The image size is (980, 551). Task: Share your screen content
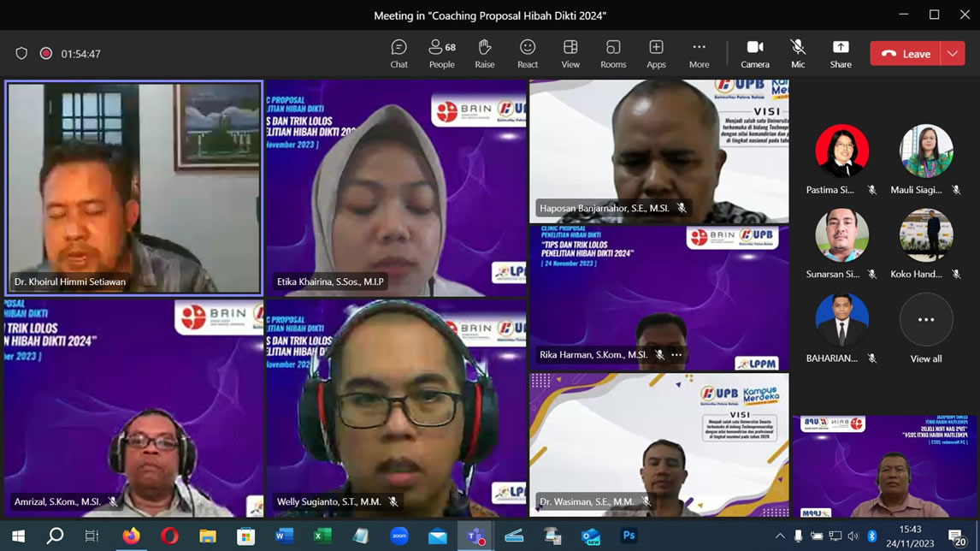pos(841,53)
